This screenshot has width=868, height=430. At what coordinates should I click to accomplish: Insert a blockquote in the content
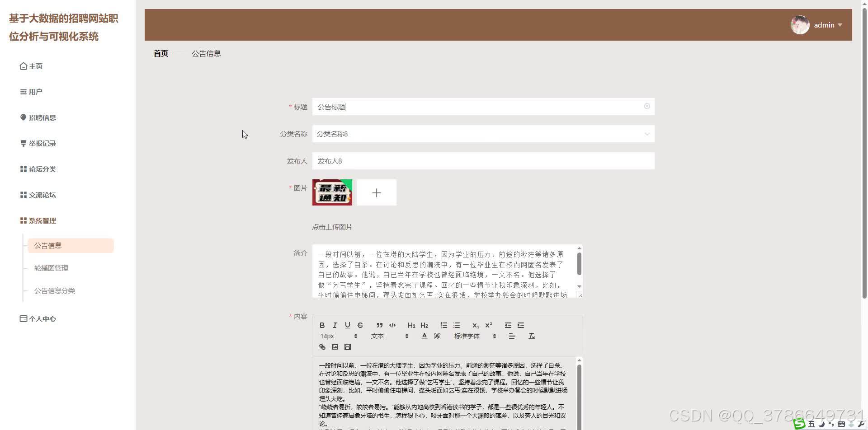[x=380, y=325]
